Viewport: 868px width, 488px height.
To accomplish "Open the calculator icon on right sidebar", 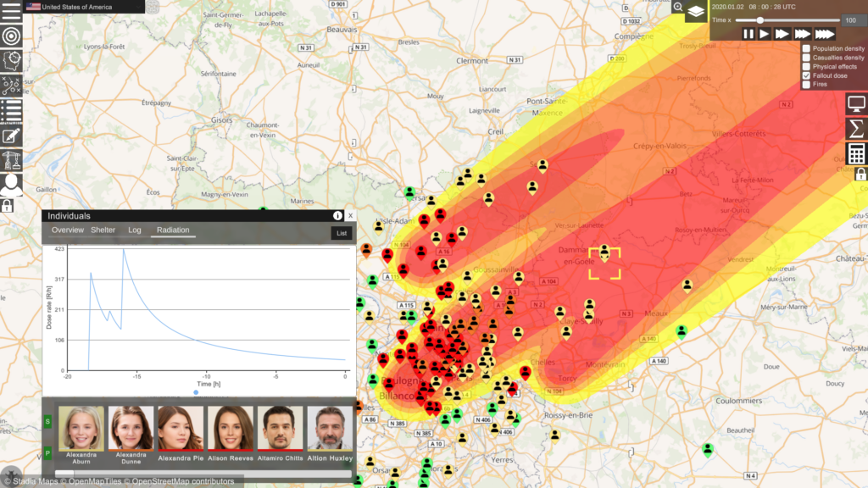I will (x=856, y=153).
